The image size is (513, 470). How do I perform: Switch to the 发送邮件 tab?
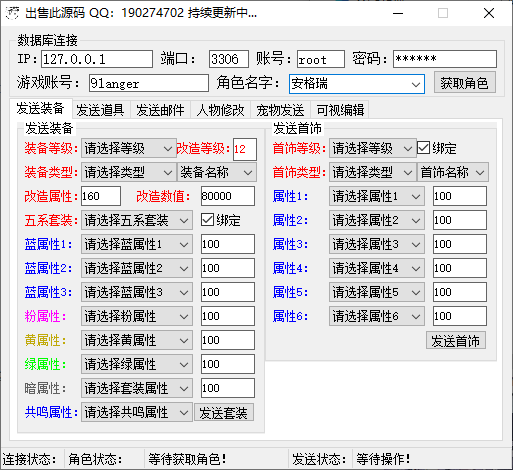pos(160,110)
